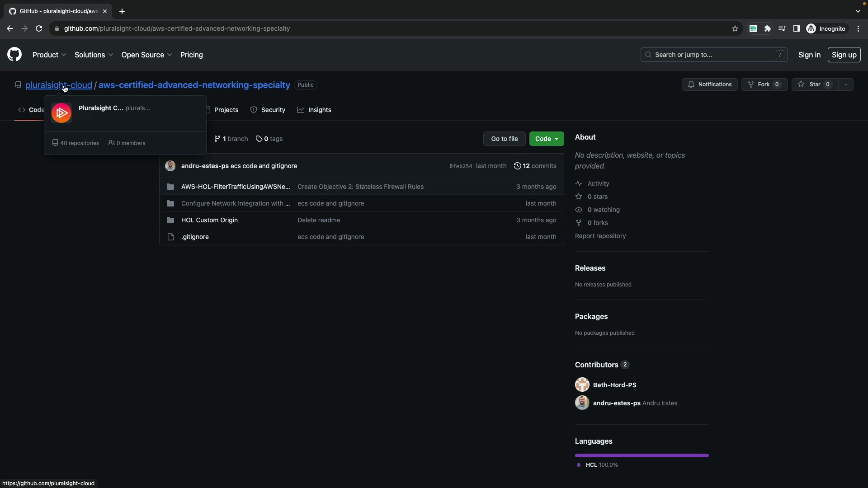
Task: Click the Notifications bell button
Action: 709,84
